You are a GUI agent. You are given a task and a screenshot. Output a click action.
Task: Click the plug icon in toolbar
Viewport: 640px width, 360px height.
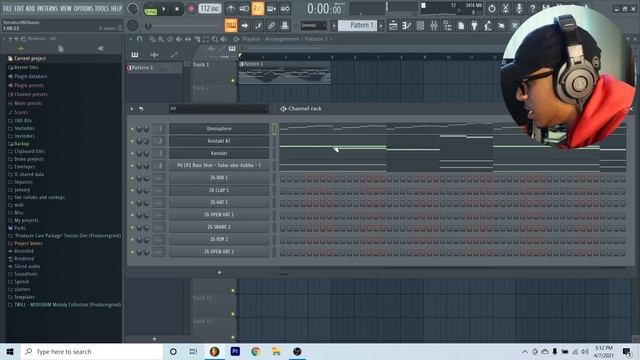point(474,26)
